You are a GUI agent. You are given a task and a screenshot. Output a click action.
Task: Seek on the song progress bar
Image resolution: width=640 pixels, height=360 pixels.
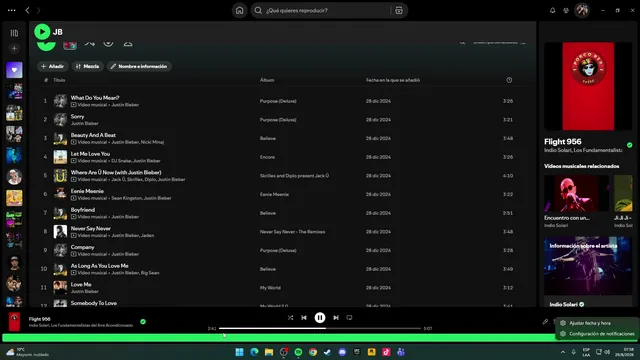click(x=320, y=328)
